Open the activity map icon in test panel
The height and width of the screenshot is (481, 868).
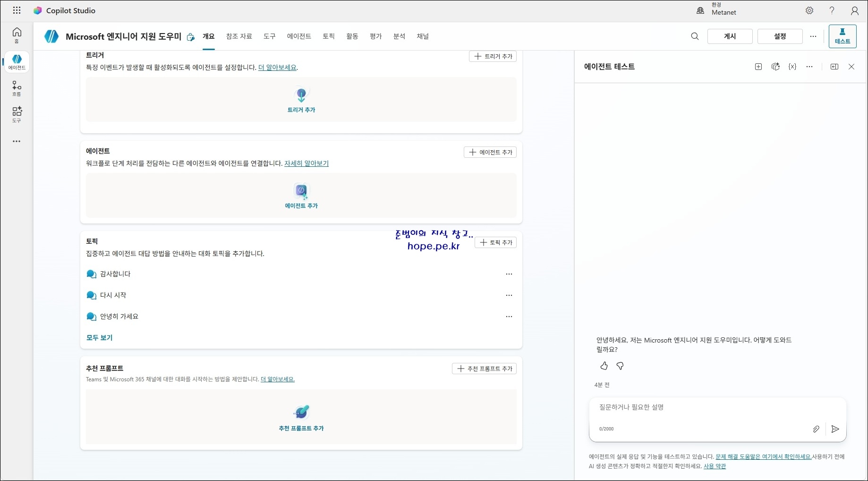[775, 67]
